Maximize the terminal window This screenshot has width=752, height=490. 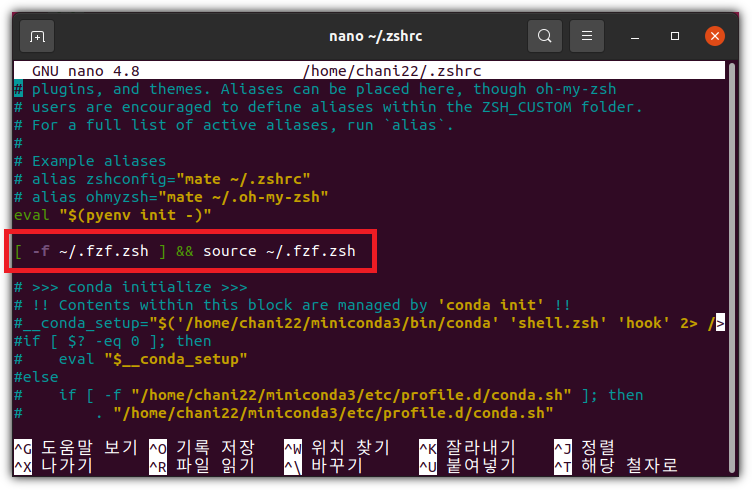675,36
